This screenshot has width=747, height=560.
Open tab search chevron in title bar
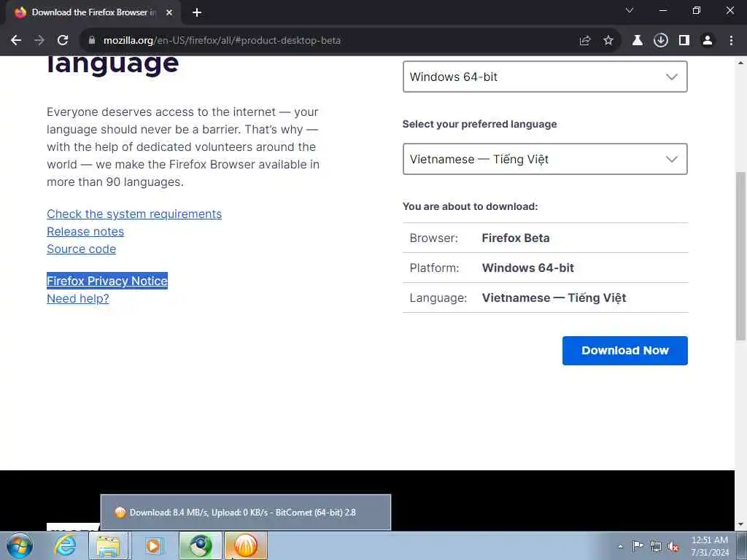630,10
